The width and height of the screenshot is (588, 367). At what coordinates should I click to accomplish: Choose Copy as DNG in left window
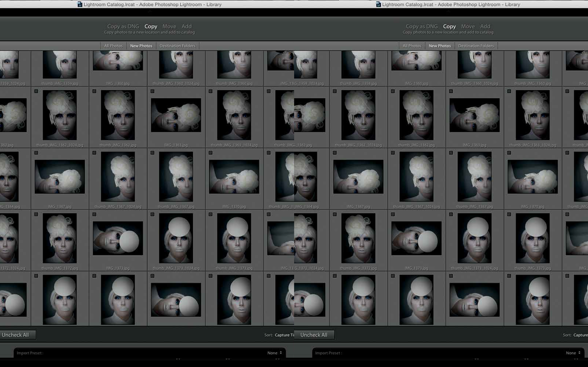click(123, 26)
